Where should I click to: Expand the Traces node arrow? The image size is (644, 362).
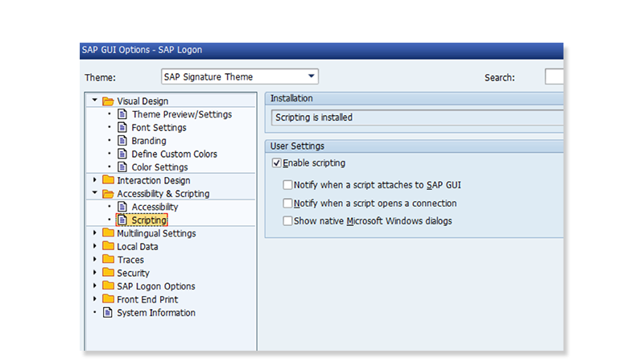95,259
